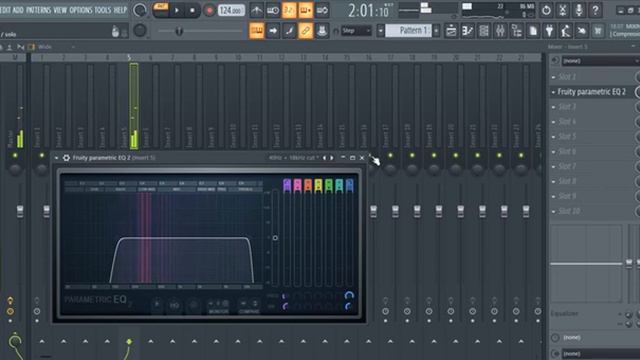The width and height of the screenshot is (640, 360).
Task: Click the arrow right of Pattern 1
Action: (436, 31)
